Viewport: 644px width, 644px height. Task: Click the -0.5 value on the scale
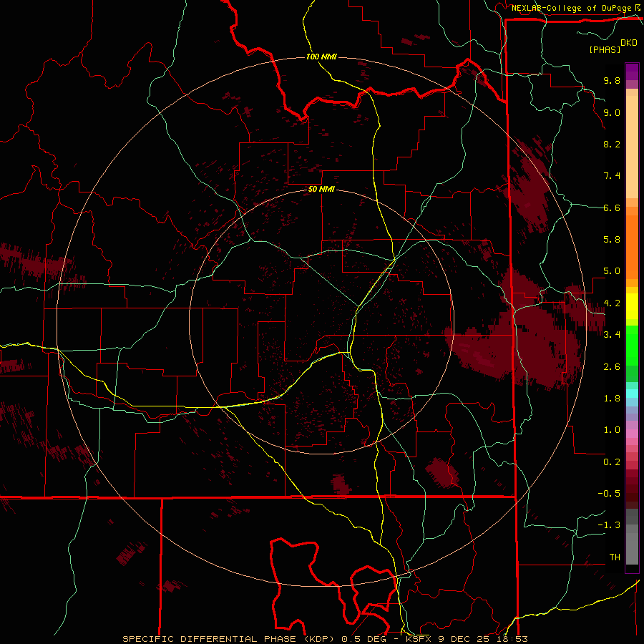[609, 494]
